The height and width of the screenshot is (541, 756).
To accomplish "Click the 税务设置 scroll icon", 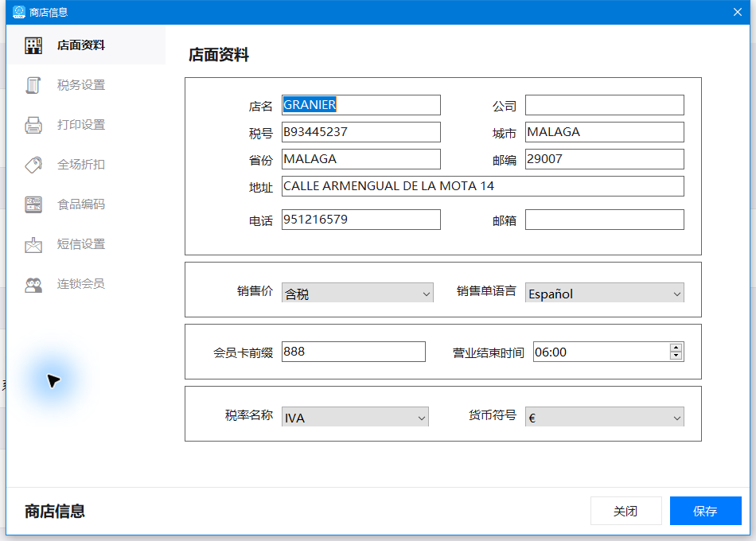I will tap(33, 85).
